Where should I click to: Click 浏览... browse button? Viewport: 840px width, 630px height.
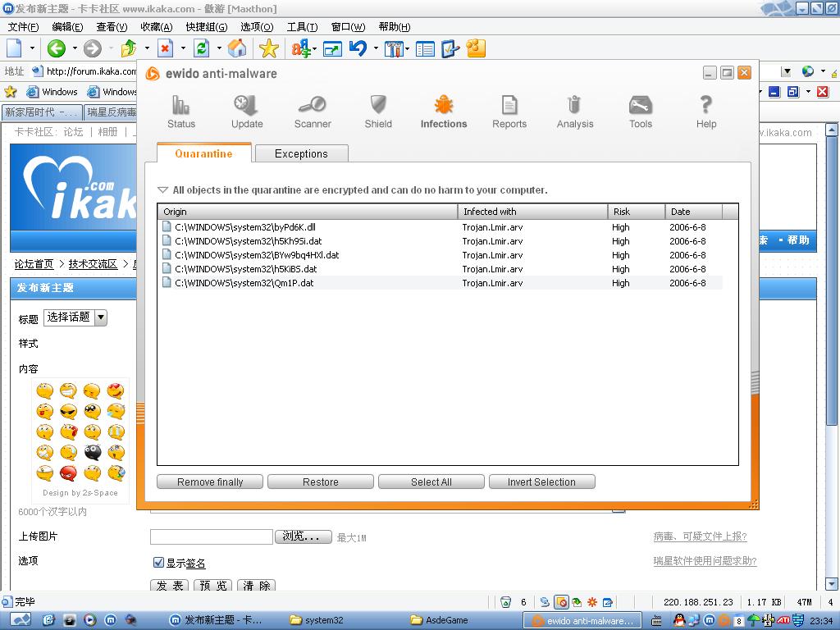coord(304,536)
